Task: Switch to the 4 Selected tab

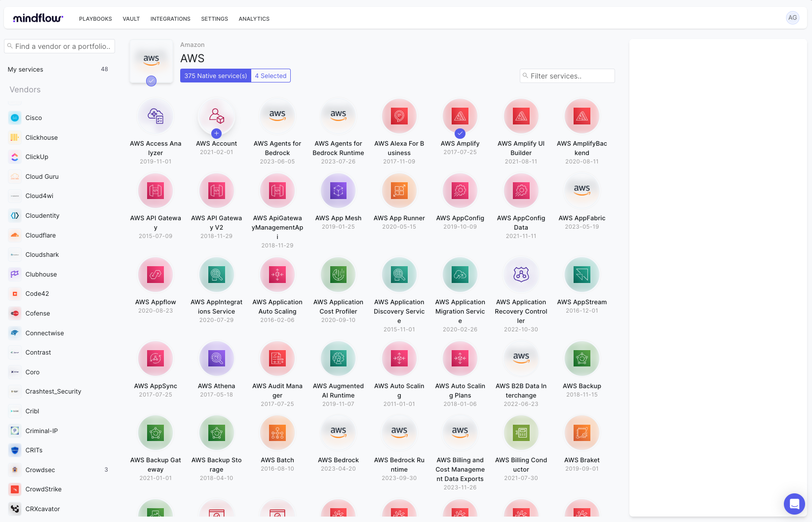Action: [x=271, y=76]
